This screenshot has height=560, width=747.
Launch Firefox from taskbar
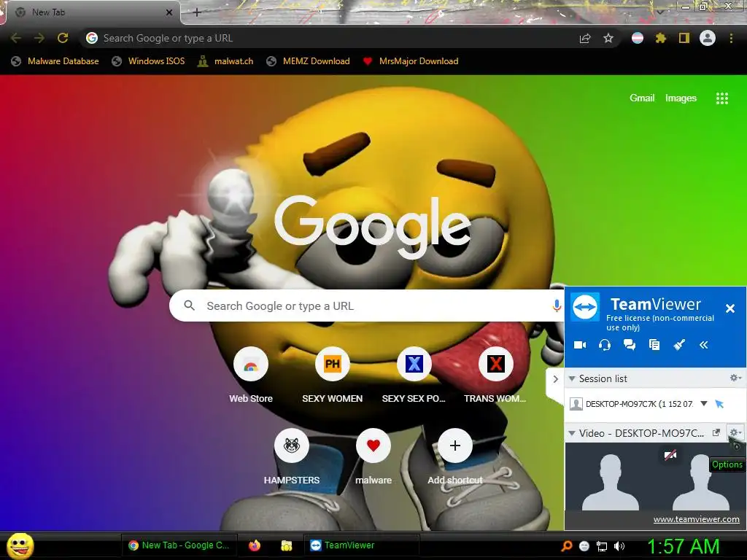pyautogui.click(x=255, y=545)
